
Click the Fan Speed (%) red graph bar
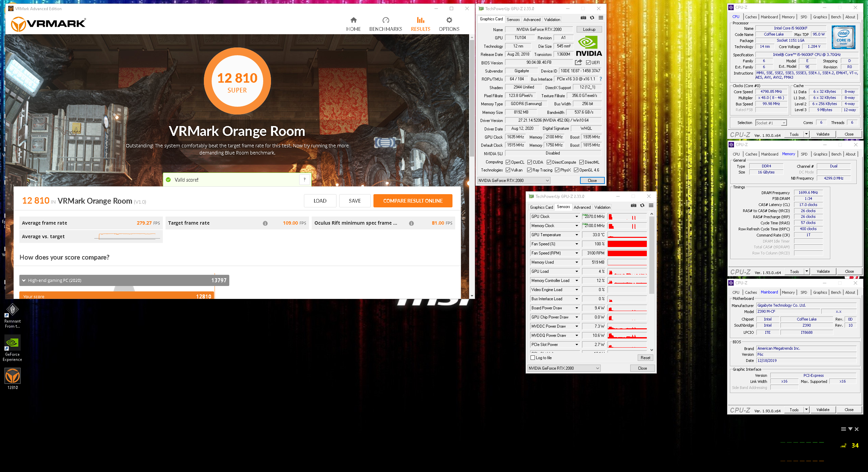[627, 244]
